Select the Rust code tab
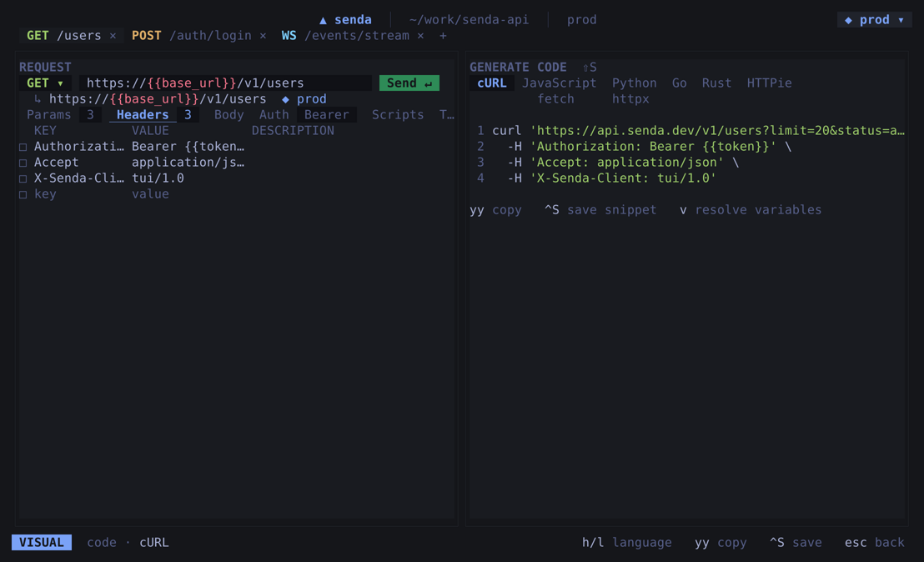The height and width of the screenshot is (562, 924). tap(716, 83)
